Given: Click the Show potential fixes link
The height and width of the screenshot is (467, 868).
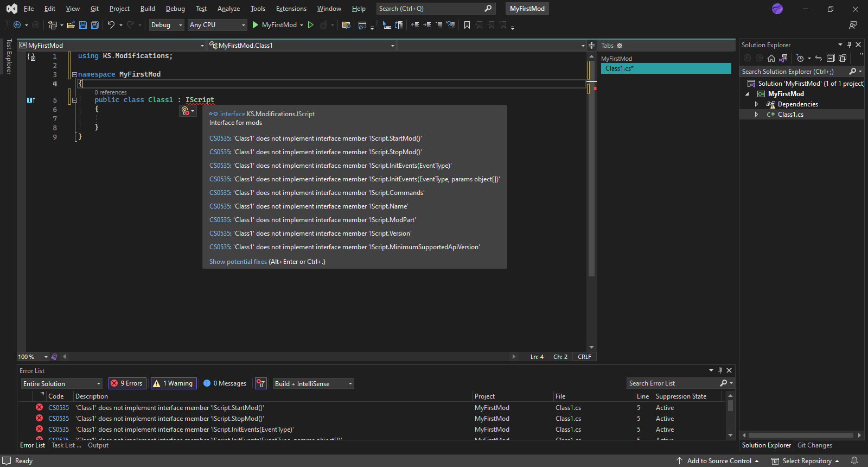Looking at the screenshot, I should click(238, 262).
